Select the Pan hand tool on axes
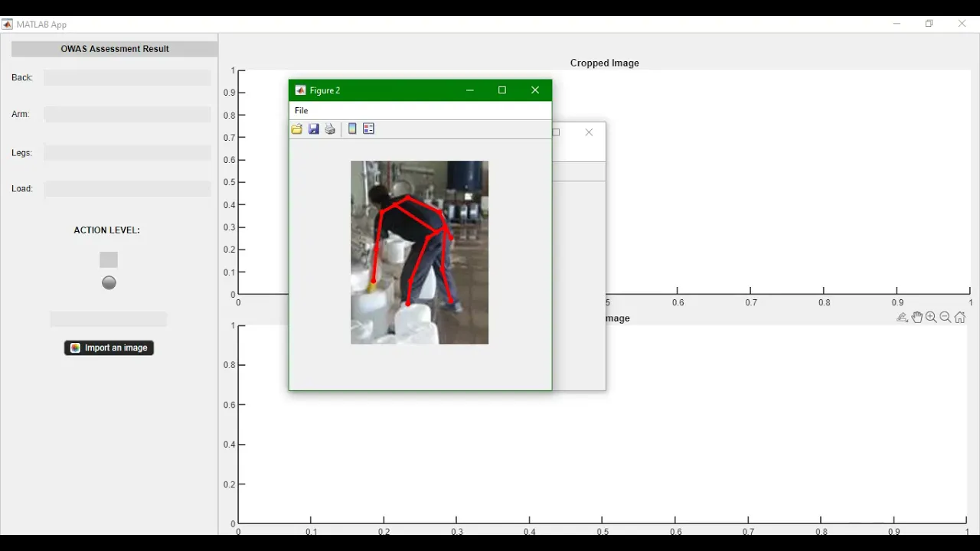Viewport: 980px width, 551px height. point(917,318)
